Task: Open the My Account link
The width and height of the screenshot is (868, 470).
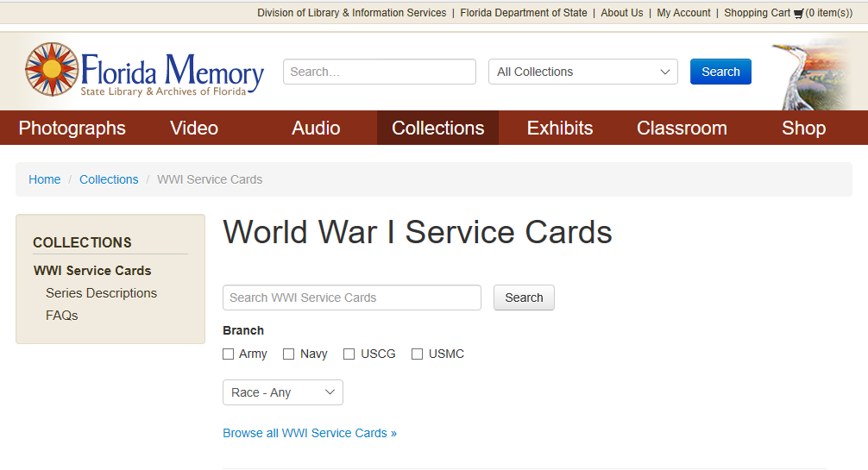Action: (x=683, y=13)
